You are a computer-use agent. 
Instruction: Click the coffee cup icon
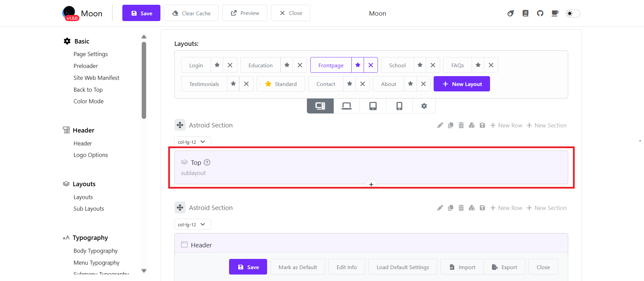click(555, 13)
